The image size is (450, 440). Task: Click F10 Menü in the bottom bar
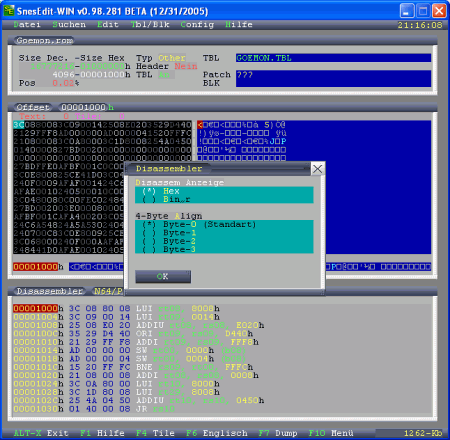pyautogui.click(x=331, y=433)
